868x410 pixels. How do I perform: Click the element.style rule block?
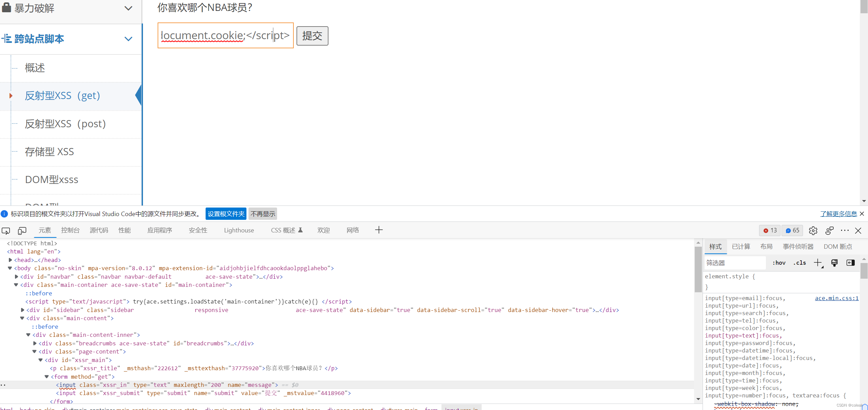click(781, 282)
